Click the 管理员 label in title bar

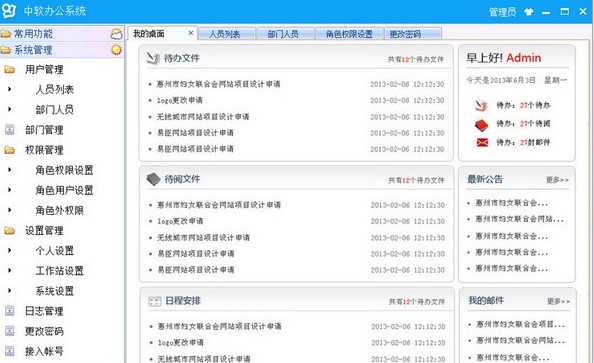502,12
